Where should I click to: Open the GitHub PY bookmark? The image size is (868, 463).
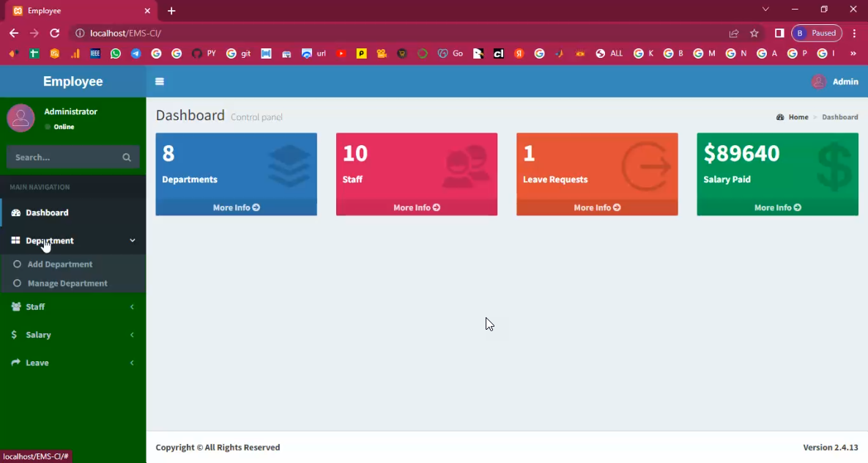[x=204, y=53]
